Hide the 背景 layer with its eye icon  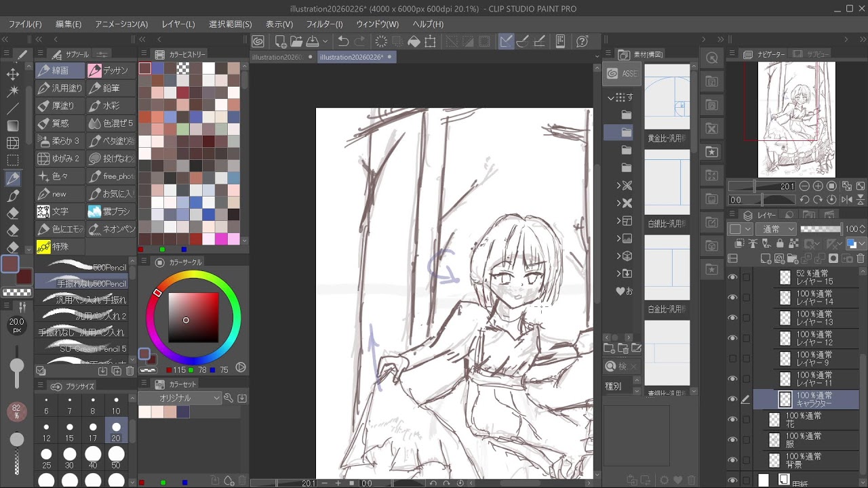pyautogui.click(x=732, y=460)
